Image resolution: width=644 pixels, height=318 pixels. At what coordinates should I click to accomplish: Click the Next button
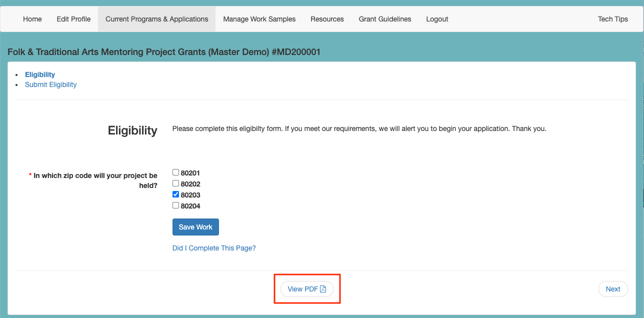(x=613, y=289)
